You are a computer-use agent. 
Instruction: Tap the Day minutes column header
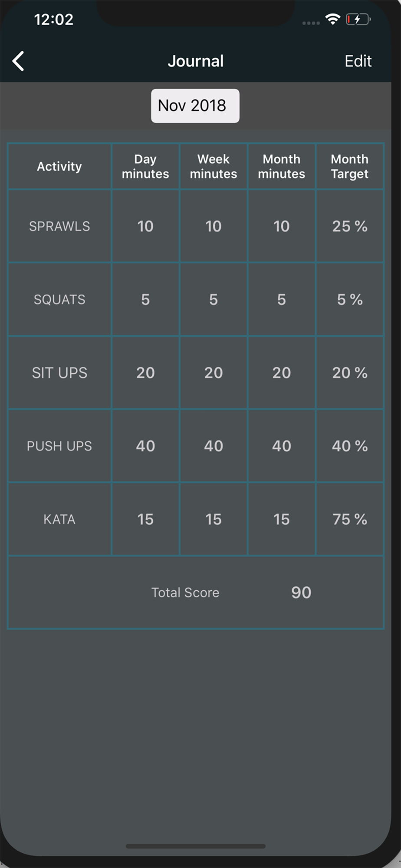[x=145, y=166]
